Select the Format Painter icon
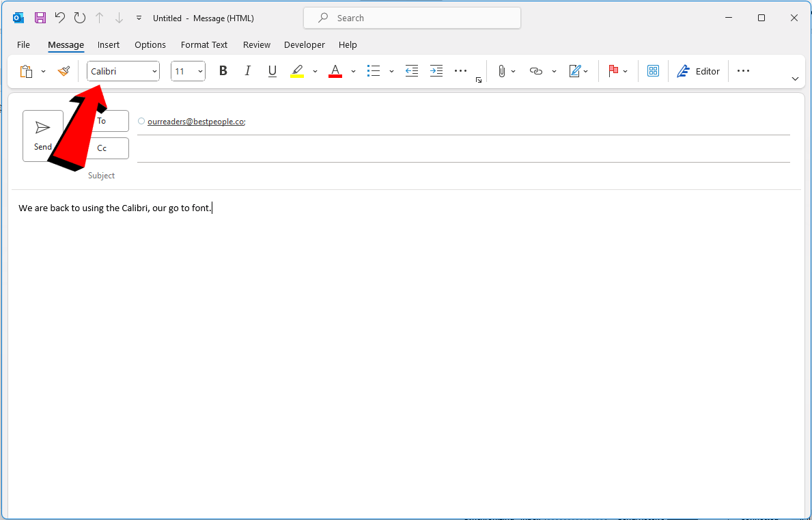The height and width of the screenshot is (520, 812). point(64,70)
